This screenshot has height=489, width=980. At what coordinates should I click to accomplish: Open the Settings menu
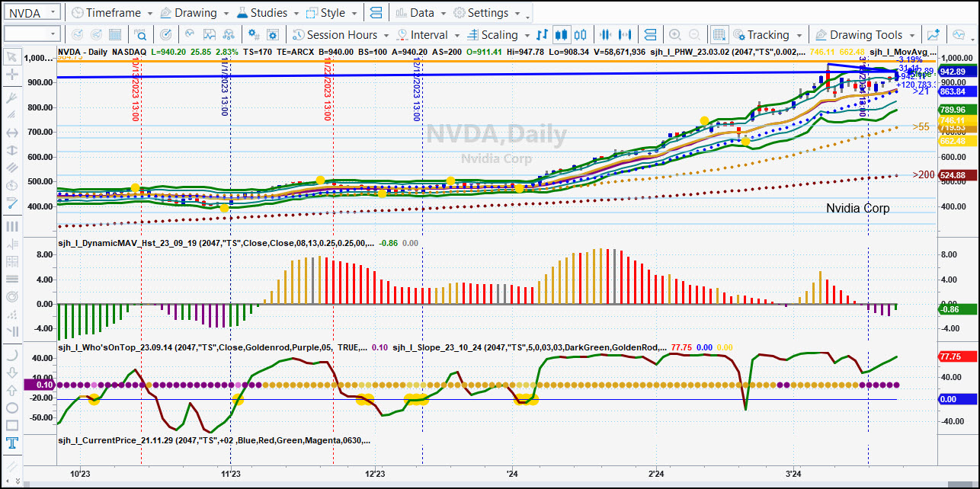[488, 13]
